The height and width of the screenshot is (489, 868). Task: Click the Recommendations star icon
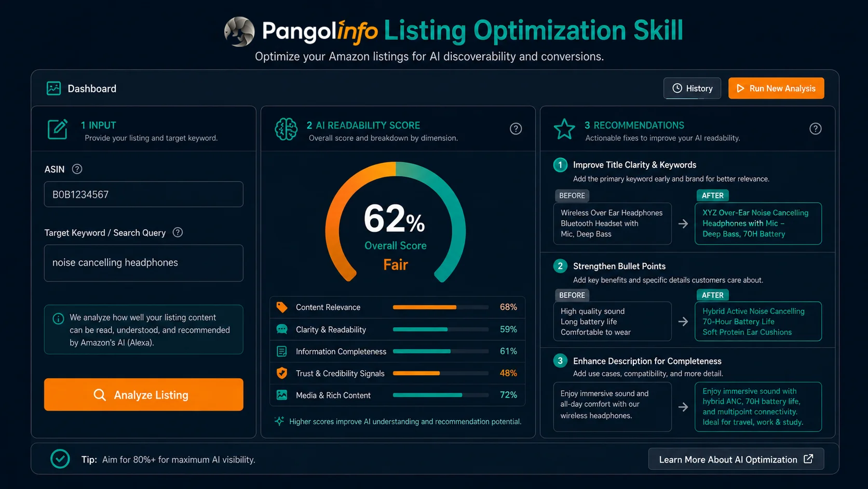pyautogui.click(x=564, y=129)
